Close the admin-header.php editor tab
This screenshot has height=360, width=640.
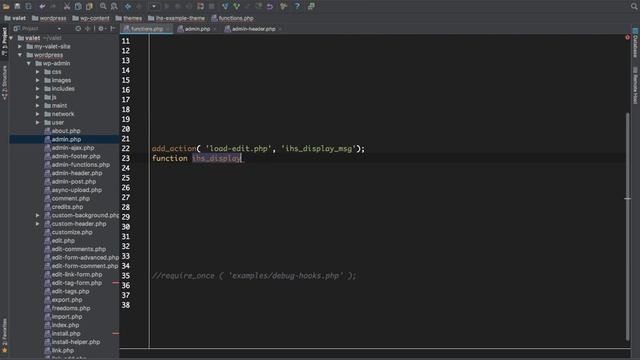280,29
